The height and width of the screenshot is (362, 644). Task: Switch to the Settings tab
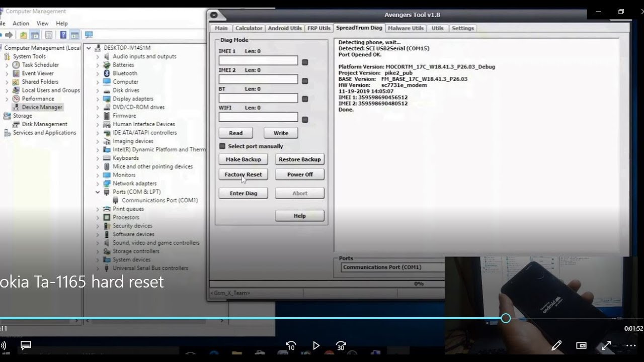point(462,28)
